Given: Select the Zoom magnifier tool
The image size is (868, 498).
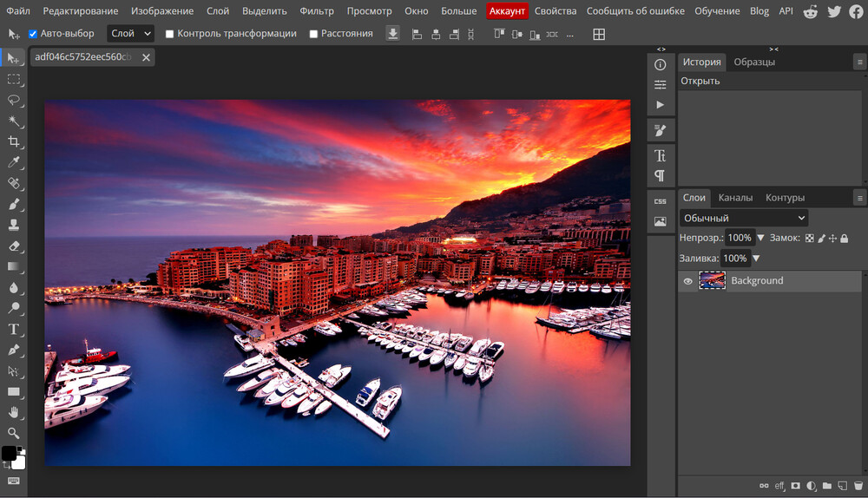Looking at the screenshot, I should tap(14, 433).
